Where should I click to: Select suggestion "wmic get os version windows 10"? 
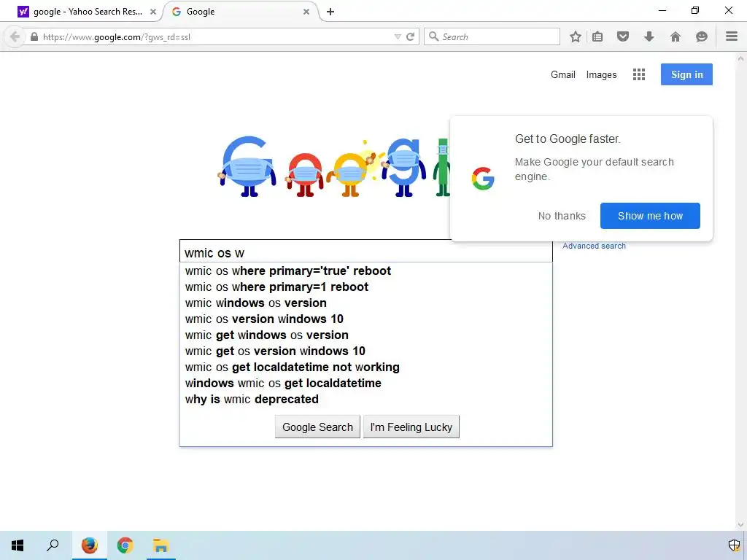(x=366, y=351)
